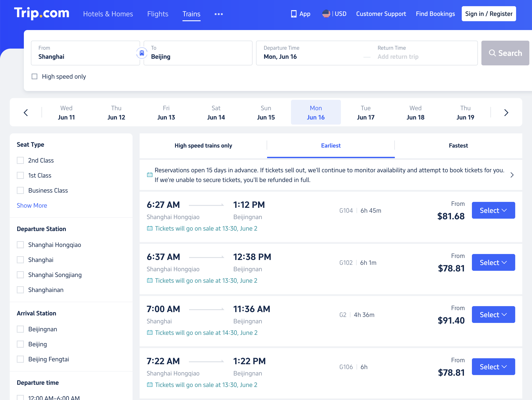Go to previous dates with left arrow
532x400 pixels.
(26, 112)
